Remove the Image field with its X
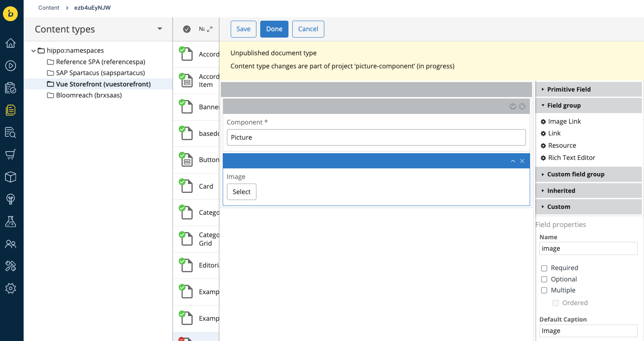644x341 pixels. tap(522, 161)
